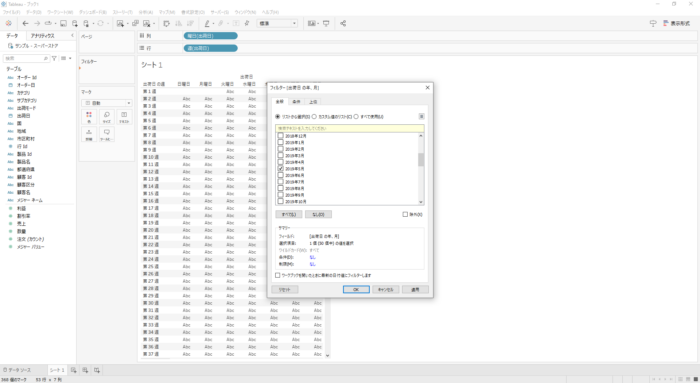This screenshot has height=383, width=700.
Task: Click the Share workbook toolbar icon
Action: (x=343, y=23)
